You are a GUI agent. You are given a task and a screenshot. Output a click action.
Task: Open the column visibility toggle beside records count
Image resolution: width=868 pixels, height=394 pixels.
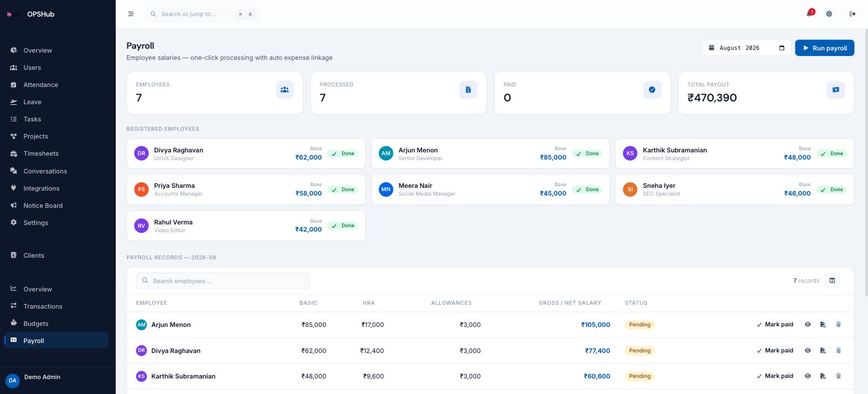click(832, 281)
